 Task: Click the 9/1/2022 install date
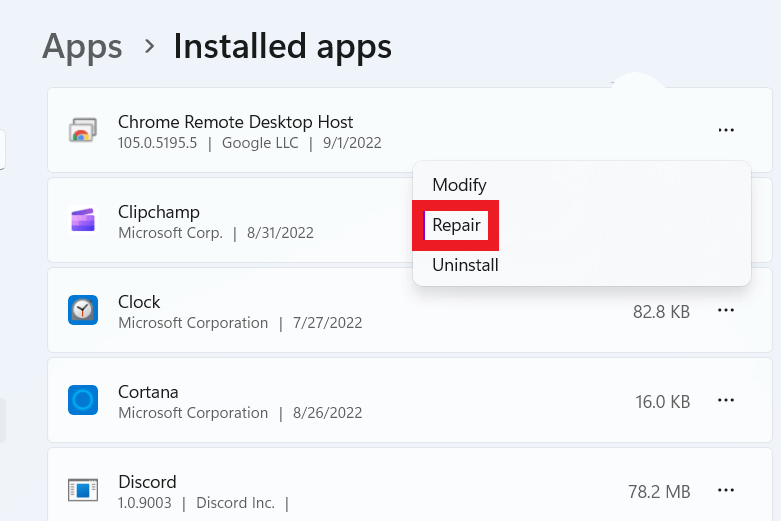point(352,143)
